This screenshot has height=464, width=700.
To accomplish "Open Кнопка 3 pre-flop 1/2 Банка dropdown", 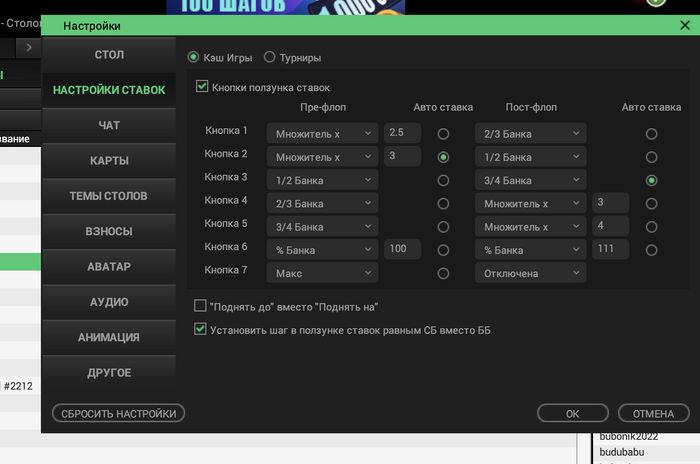I will click(x=322, y=180).
